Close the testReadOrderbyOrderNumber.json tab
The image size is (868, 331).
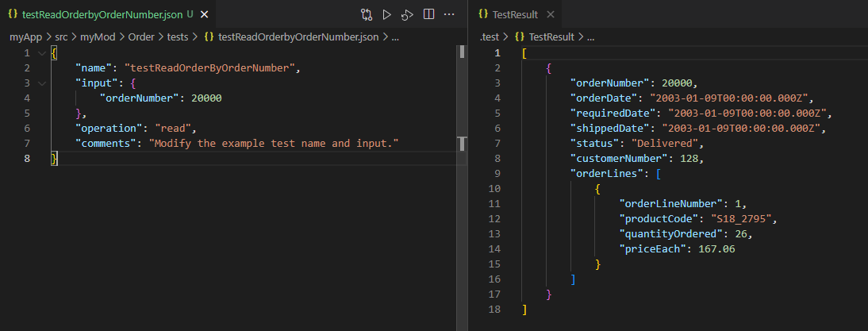click(x=204, y=15)
